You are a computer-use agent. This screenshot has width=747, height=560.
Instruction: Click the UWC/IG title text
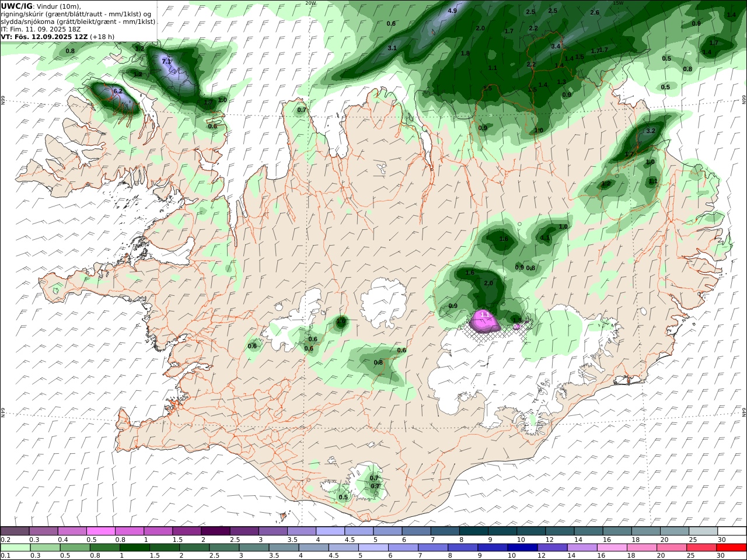(x=16, y=6)
